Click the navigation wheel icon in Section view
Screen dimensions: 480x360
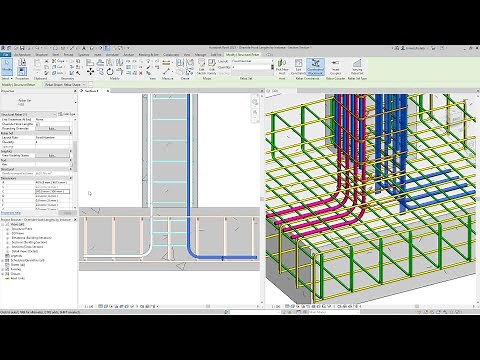[255, 102]
